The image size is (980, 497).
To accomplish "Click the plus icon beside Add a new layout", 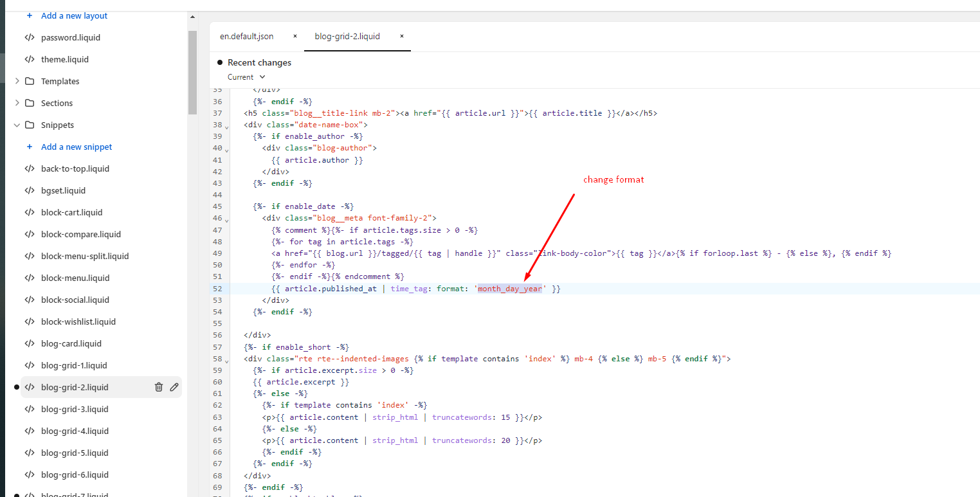I will [x=30, y=15].
